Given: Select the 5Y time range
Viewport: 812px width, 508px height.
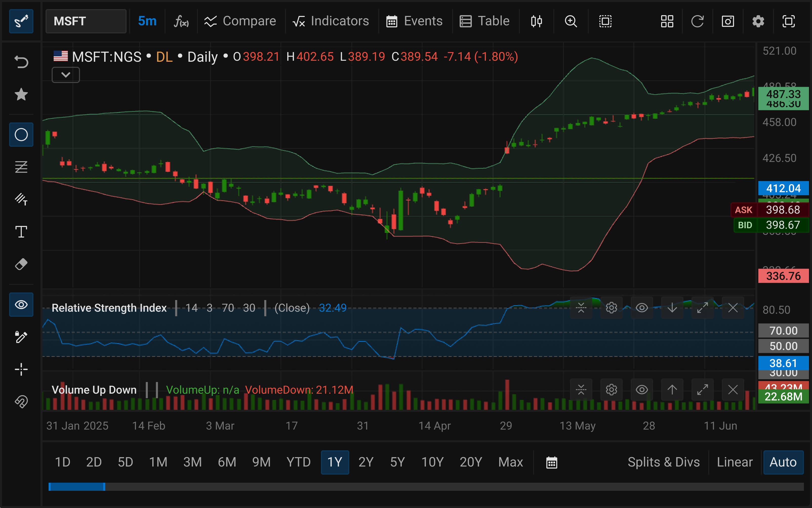Looking at the screenshot, I should point(398,462).
